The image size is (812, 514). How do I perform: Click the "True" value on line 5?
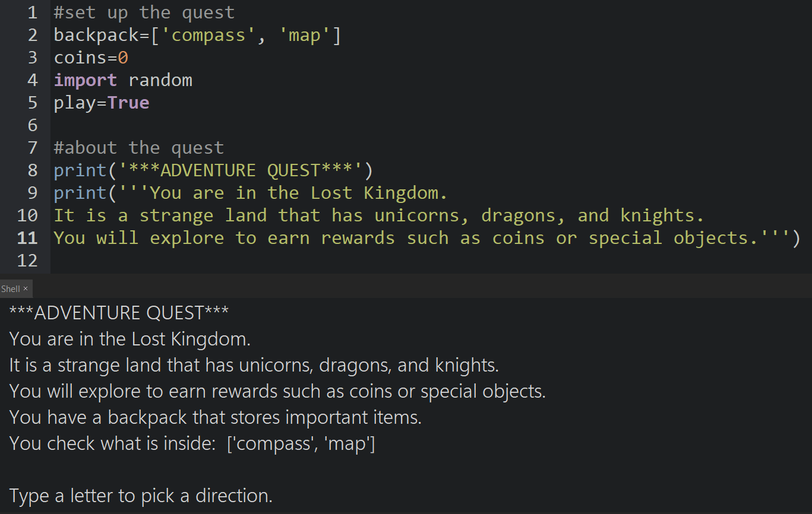pos(128,103)
